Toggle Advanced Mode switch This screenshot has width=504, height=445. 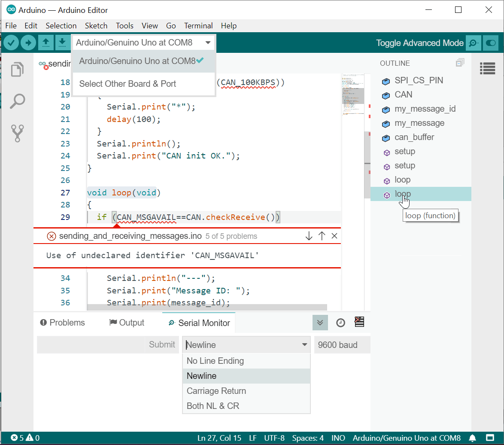[490, 43]
